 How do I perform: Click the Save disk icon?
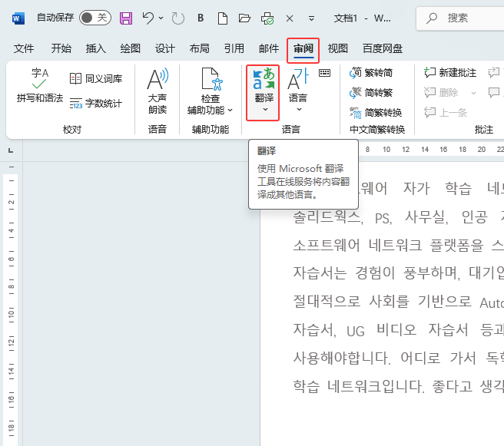[126, 18]
